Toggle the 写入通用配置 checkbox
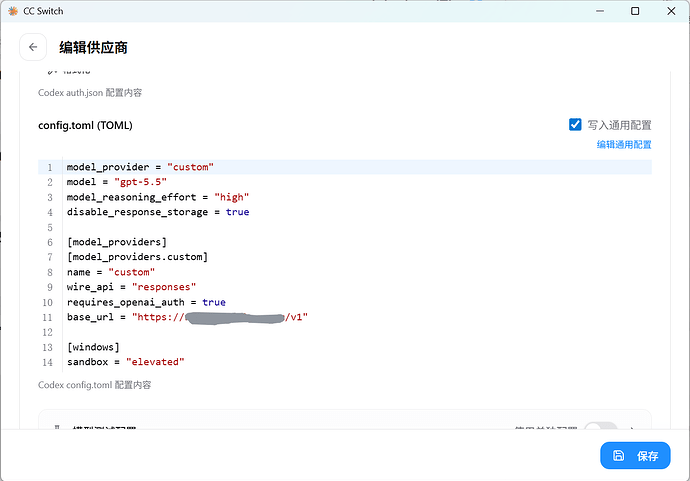690x481 pixels. coord(575,125)
